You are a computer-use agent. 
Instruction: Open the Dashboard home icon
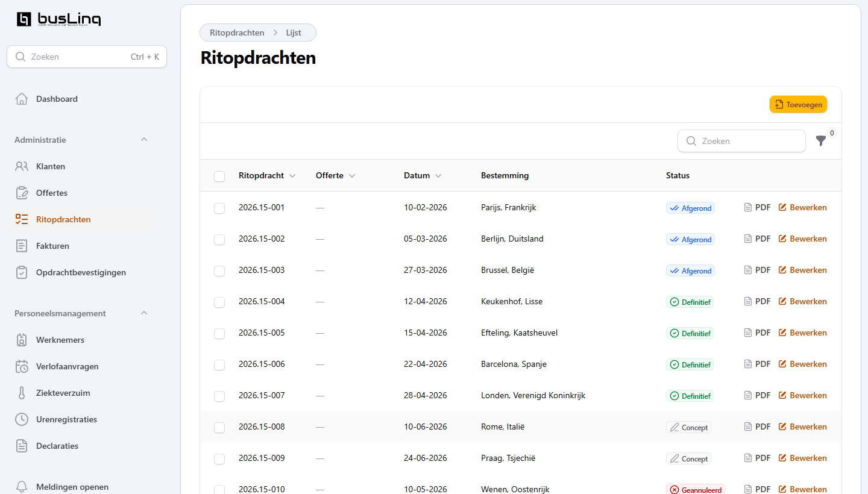(x=22, y=99)
